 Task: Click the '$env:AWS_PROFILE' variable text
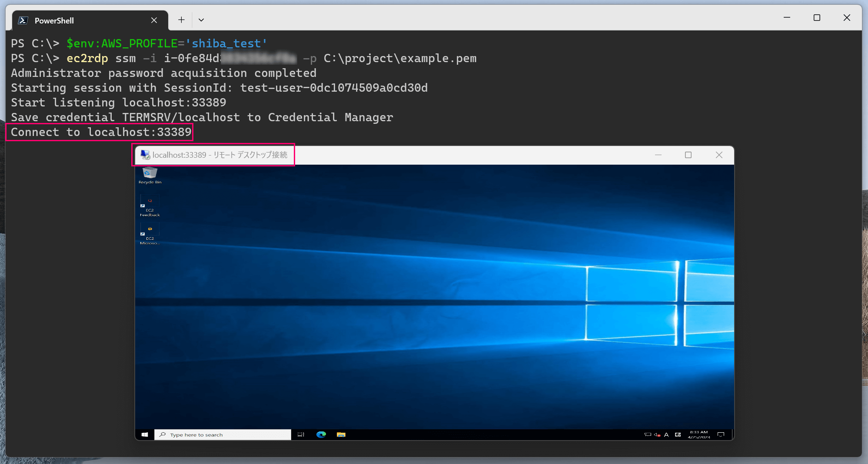[122, 43]
